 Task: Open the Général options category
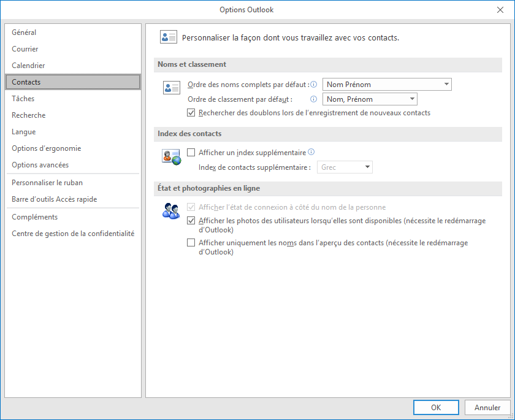tap(73, 32)
